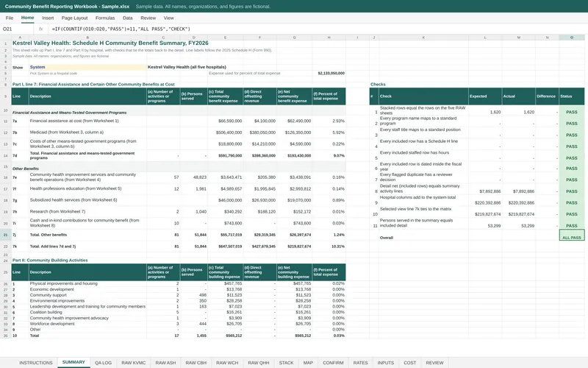Screen dimensions: 588x368
Task: Click the $565,212 Part II total expense cell
Action: click(x=226, y=336)
